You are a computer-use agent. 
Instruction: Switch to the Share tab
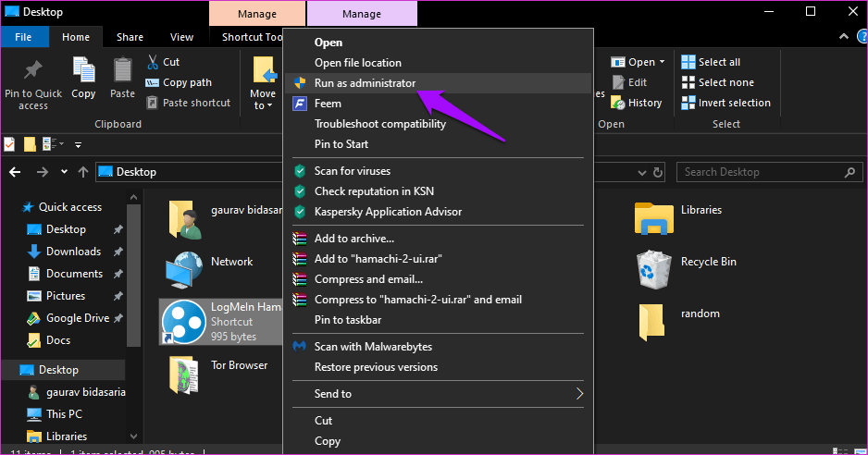(130, 37)
